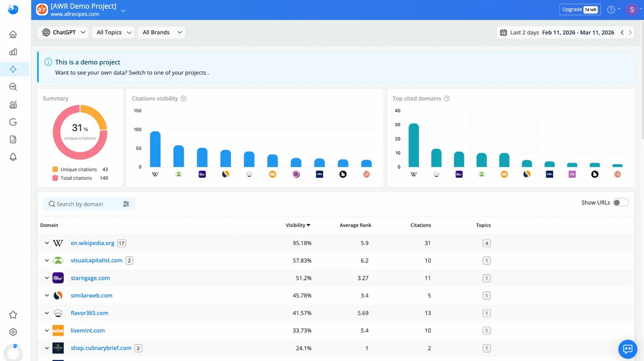Expand the en.wikipedia.org row
Viewport: 644px width, 361px height.
coord(47,243)
